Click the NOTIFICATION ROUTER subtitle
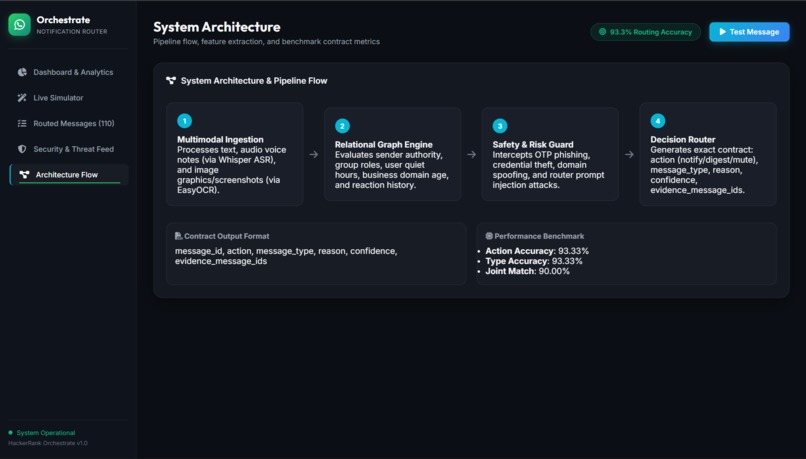The height and width of the screenshot is (459, 806). coord(72,31)
